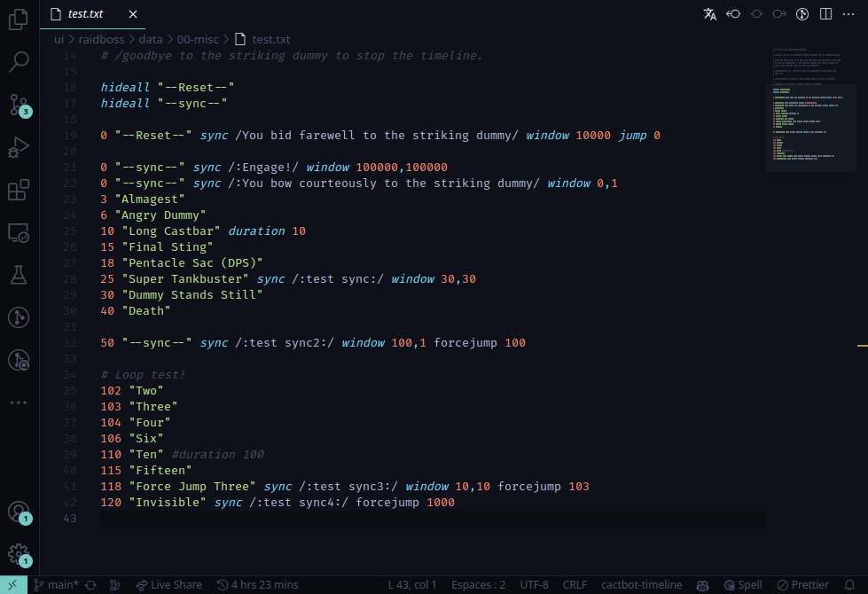Open the GitLens inspect icon in activity bar
The width and height of the screenshot is (868, 594).
click(x=19, y=360)
